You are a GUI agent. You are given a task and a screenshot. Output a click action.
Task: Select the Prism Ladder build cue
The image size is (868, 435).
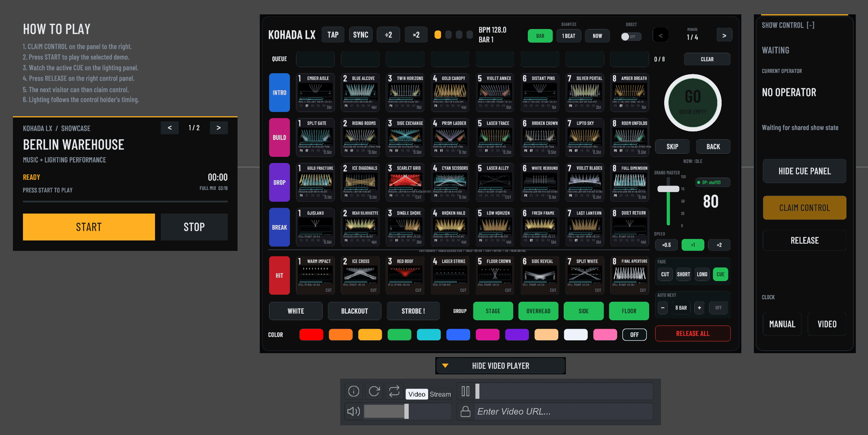coord(450,137)
